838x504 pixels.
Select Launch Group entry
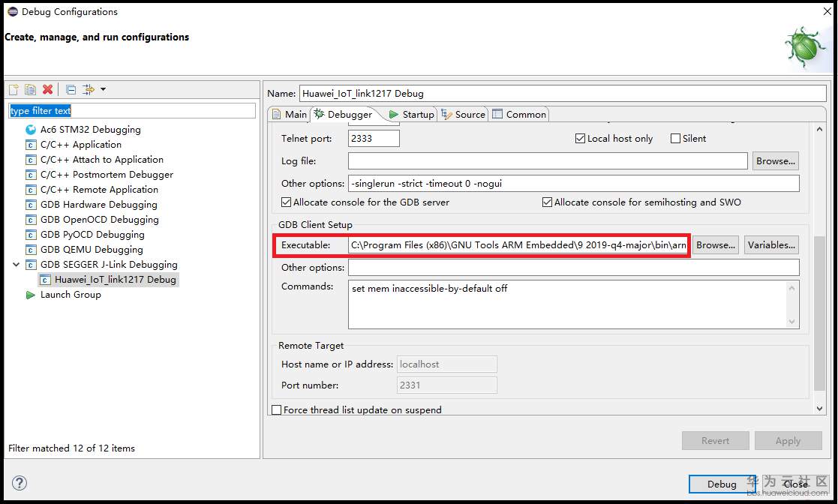(71, 295)
